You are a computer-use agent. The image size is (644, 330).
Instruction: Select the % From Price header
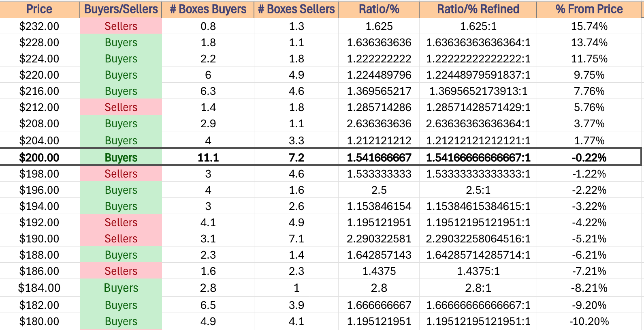click(589, 9)
